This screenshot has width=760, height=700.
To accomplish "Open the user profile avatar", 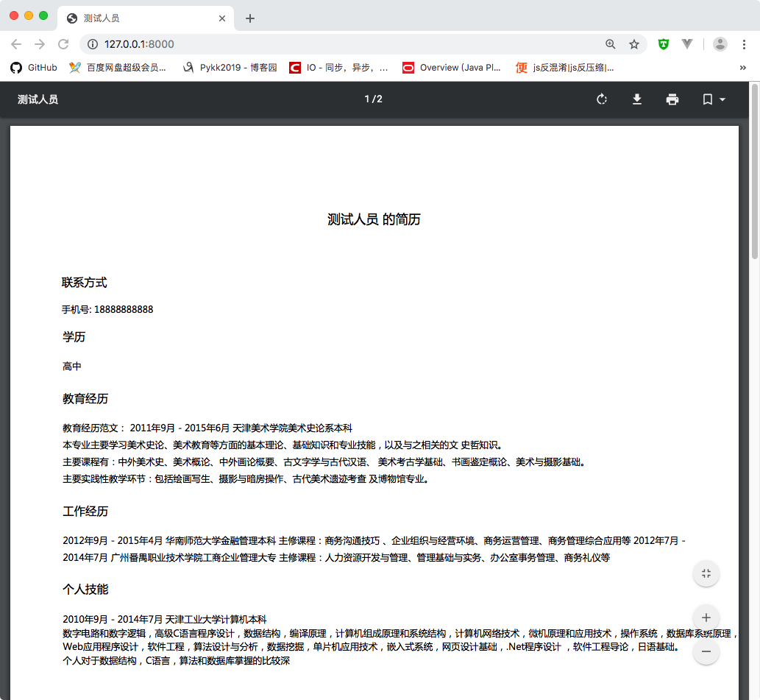I will click(x=720, y=44).
